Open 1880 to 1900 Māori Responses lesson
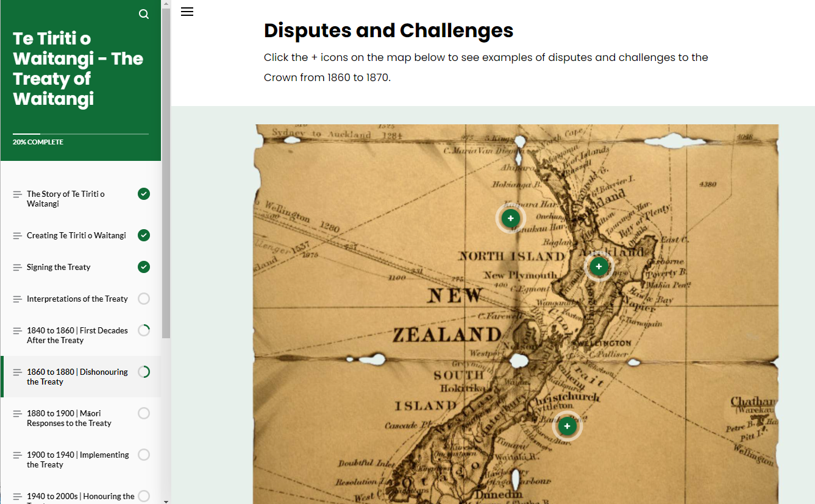 click(x=80, y=418)
